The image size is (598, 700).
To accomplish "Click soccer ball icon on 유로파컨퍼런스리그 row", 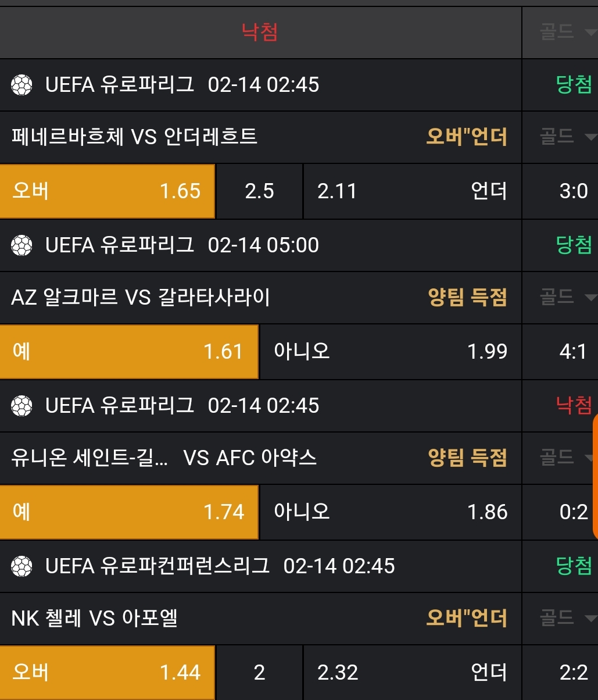I will 22,566.
